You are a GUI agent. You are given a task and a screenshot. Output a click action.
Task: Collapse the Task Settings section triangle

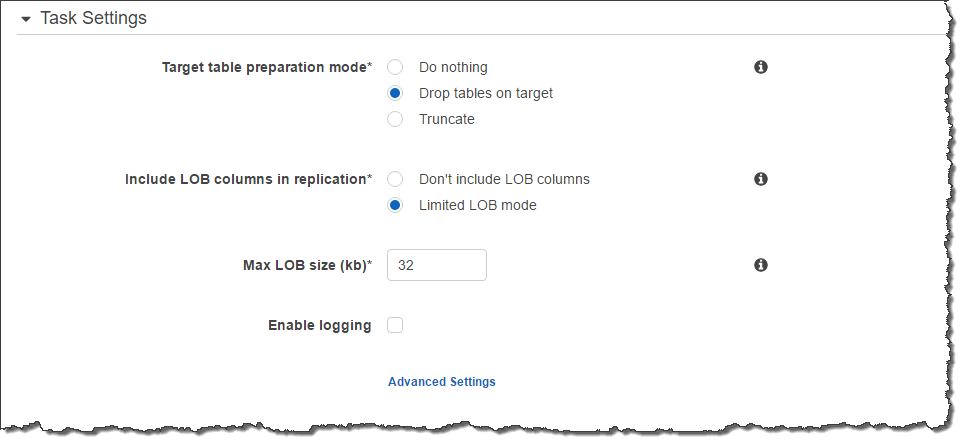tap(26, 19)
